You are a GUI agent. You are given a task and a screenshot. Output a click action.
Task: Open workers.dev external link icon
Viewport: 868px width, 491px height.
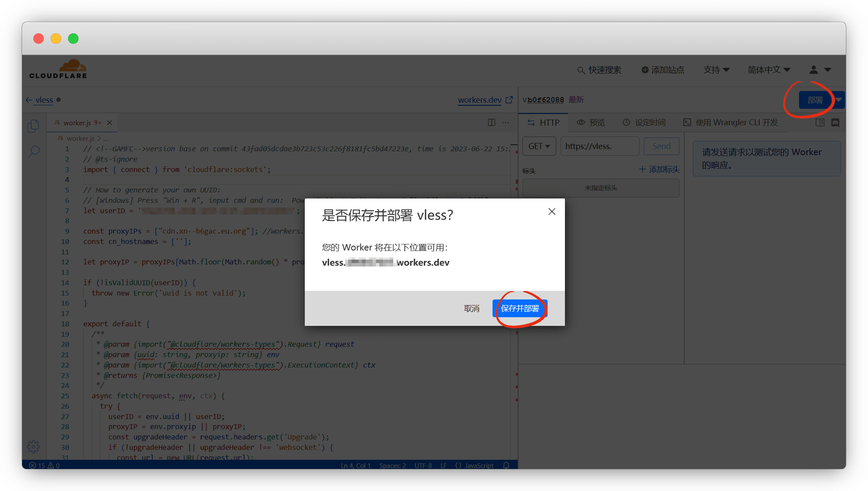pyautogui.click(x=509, y=100)
